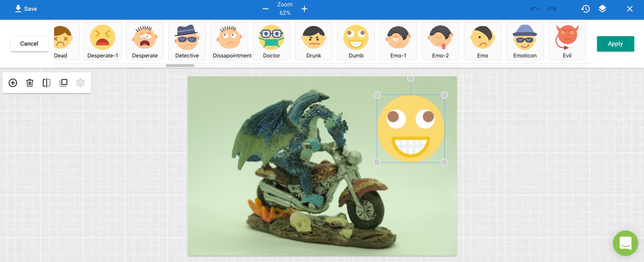This screenshot has width=644, height=262.
Task: Click the dragon motorcycle photo
Action: (x=322, y=166)
